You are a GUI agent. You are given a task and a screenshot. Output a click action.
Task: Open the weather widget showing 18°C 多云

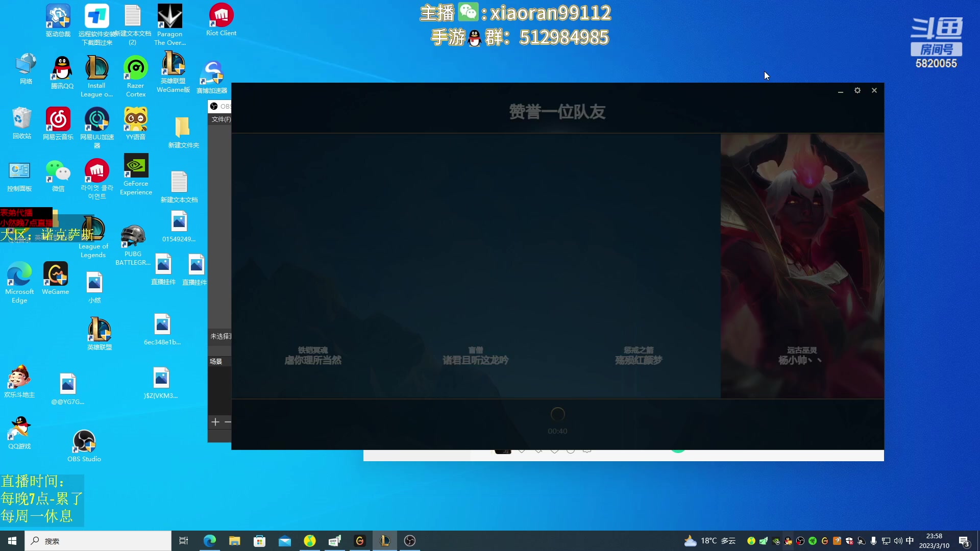pyautogui.click(x=710, y=541)
